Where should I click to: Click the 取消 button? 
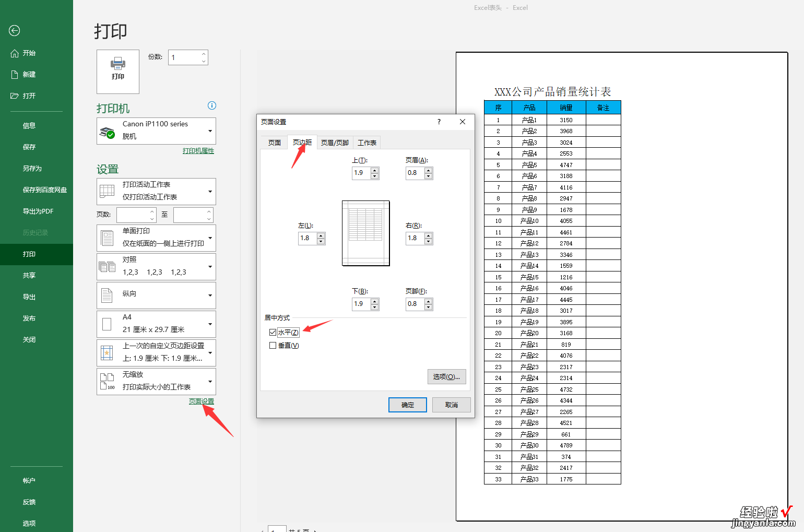coord(452,405)
